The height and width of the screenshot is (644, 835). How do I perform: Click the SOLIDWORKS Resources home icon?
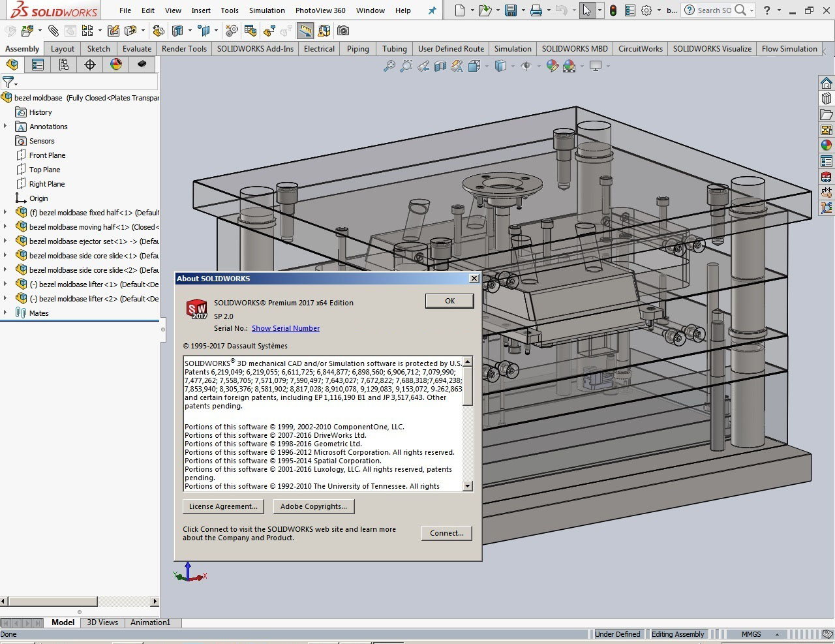click(827, 83)
